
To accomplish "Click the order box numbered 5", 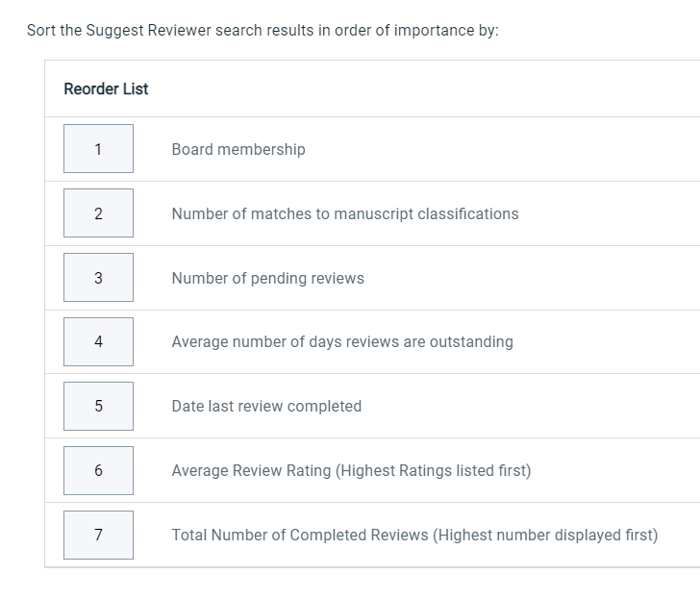I will tap(98, 406).
